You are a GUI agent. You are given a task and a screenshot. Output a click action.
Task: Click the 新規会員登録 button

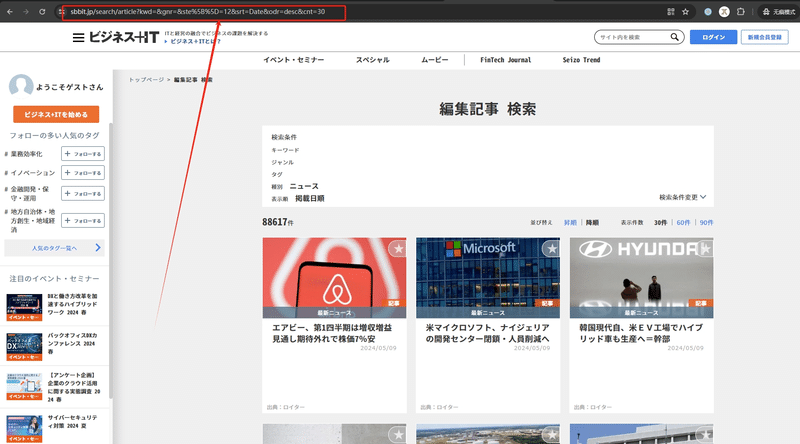coord(764,37)
